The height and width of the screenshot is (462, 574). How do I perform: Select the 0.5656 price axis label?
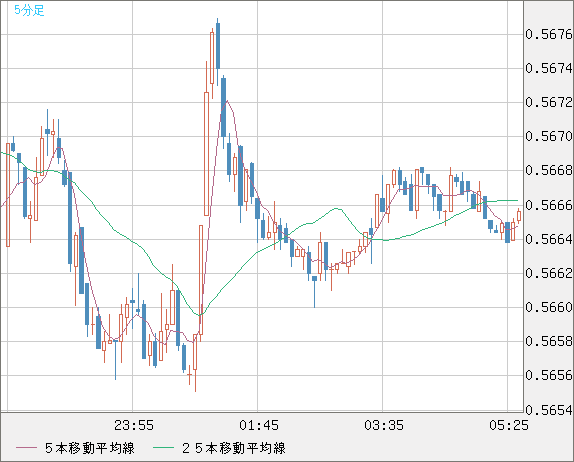click(x=549, y=375)
